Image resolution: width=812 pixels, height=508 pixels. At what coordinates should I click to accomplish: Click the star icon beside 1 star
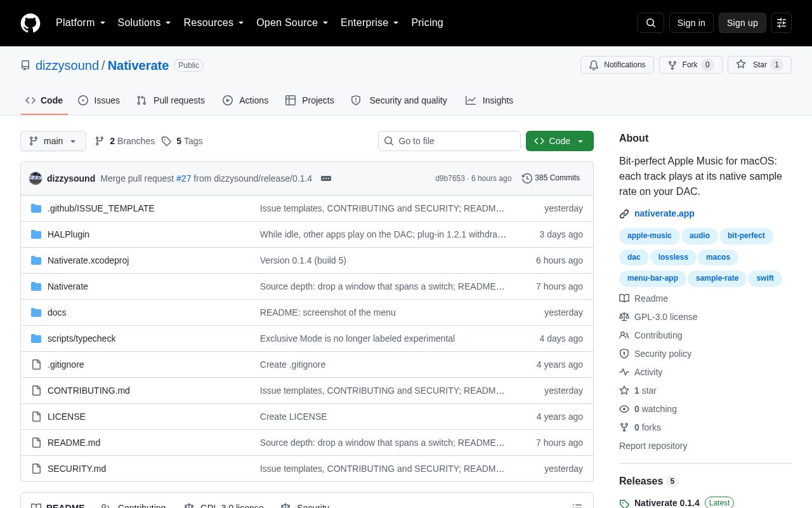[624, 391]
